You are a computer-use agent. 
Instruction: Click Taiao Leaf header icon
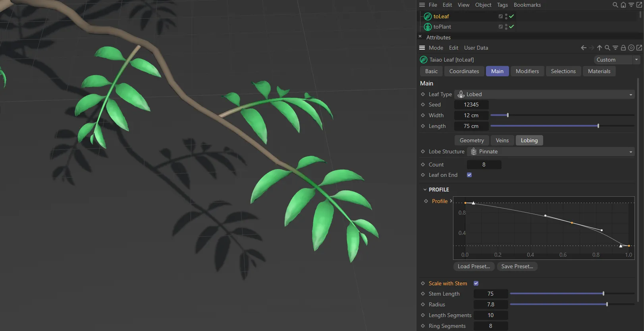point(424,60)
